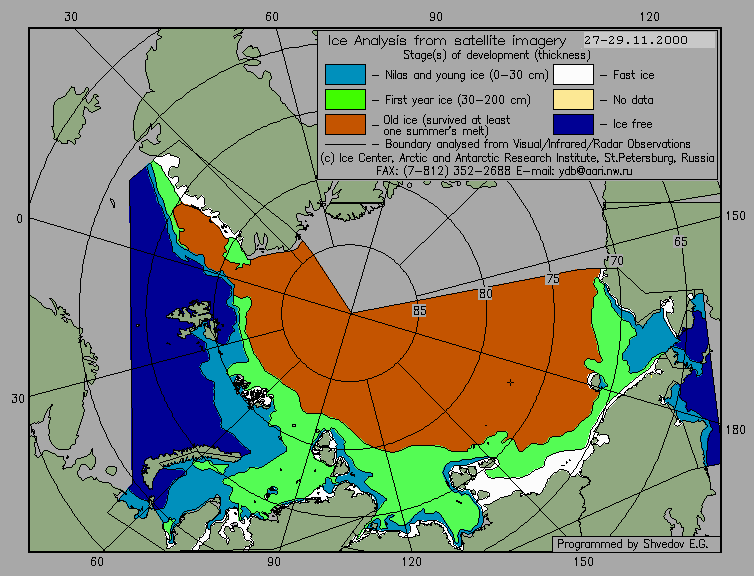Screen dimensions: 754x576
Task: Click the dark blue Ice free swatch
Action: [x=573, y=125]
